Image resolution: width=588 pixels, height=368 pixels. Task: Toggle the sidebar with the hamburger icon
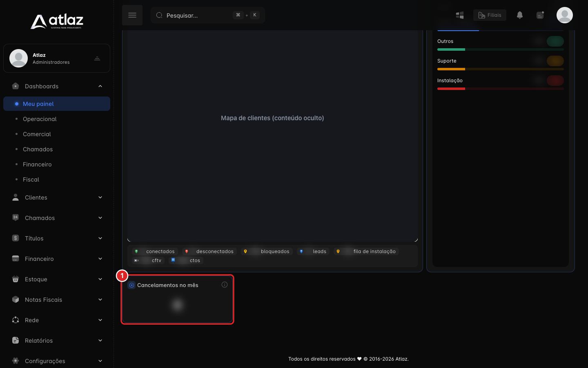point(132,15)
